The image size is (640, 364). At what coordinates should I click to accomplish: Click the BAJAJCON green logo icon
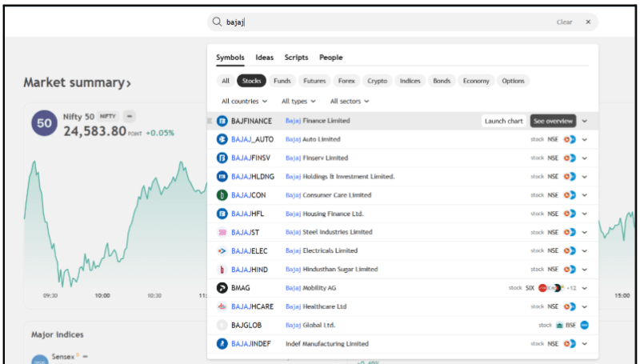[x=222, y=195]
